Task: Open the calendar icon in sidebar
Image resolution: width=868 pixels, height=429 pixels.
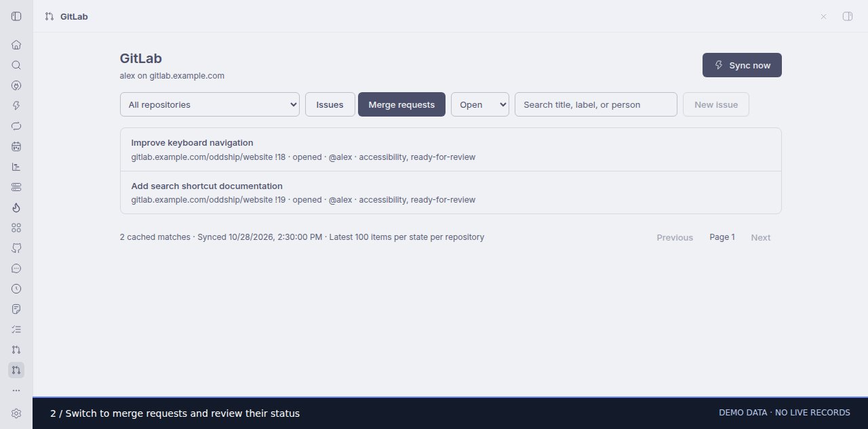Action: (x=16, y=146)
